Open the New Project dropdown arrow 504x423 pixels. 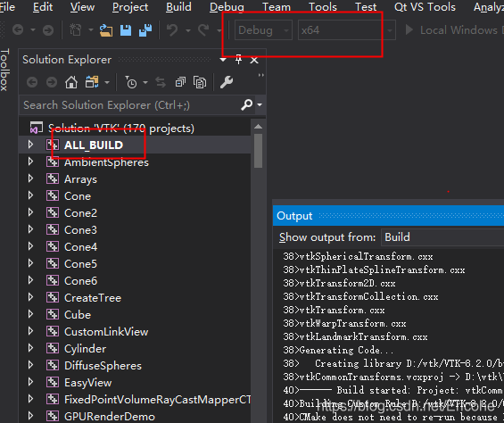click(91, 30)
